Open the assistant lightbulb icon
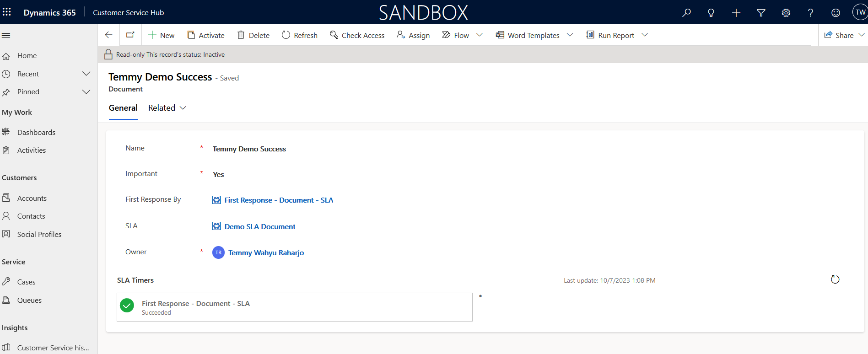Image resolution: width=868 pixels, height=354 pixels. pos(711,13)
